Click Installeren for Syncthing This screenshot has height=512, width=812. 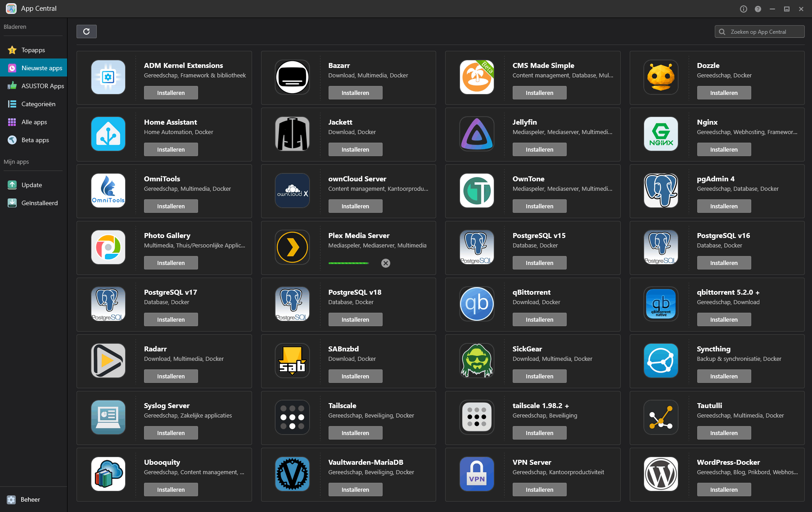pos(724,376)
